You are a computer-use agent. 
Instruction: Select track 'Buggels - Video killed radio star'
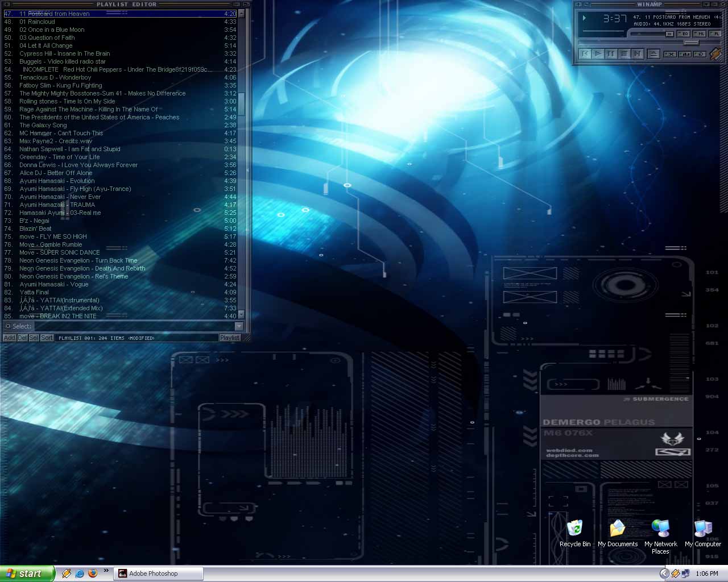click(x=120, y=61)
